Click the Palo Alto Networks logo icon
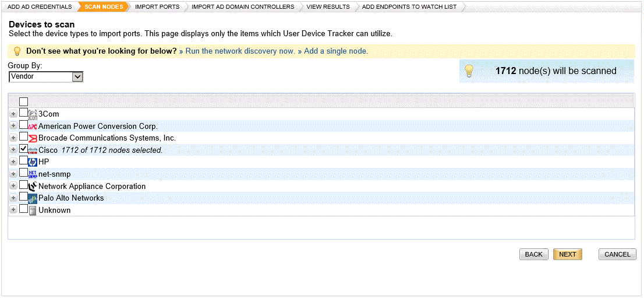The height and width of the screenshot is (298, 644). (33, 198)
